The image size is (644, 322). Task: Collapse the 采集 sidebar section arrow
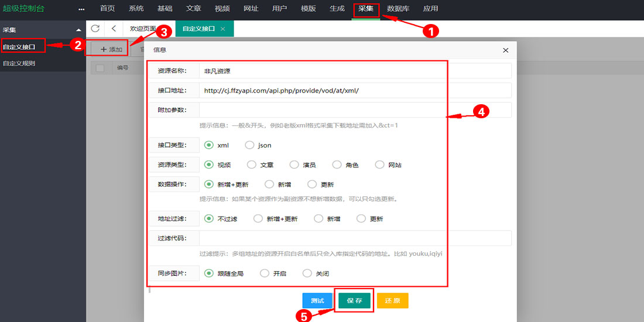[x=78, y=30]
